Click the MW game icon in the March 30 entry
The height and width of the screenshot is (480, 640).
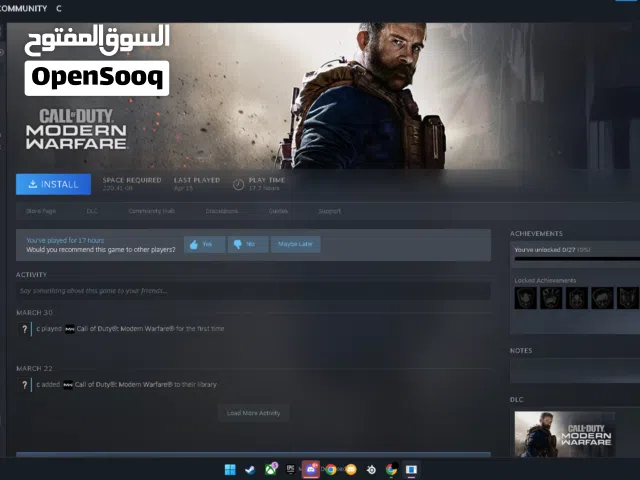click(x=70, y=329)
